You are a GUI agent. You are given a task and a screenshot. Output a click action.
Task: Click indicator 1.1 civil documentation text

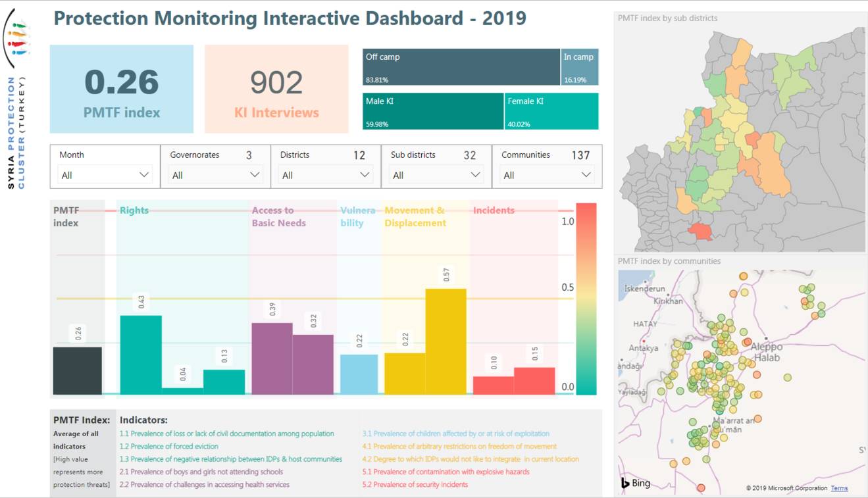227,434
